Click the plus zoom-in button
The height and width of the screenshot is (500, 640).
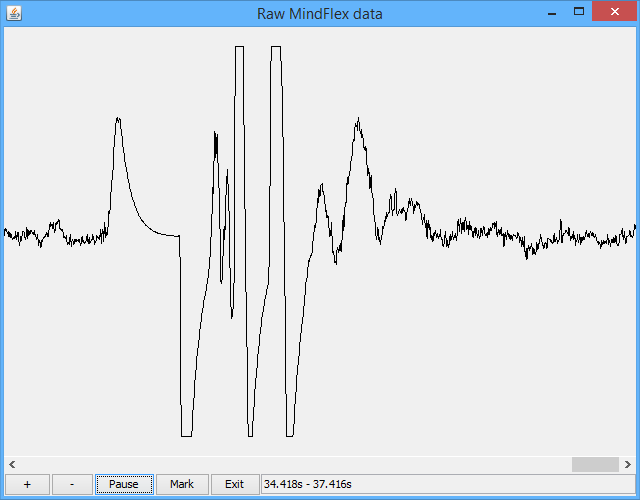[x=27, y=484]
